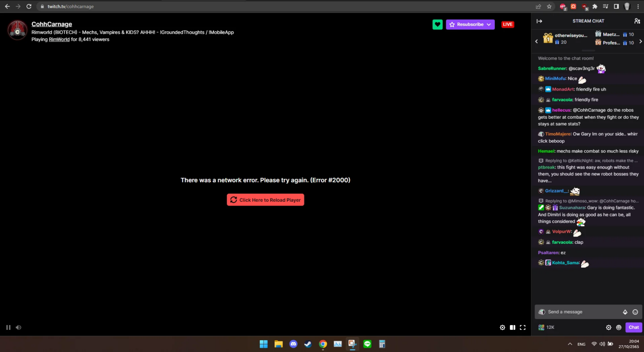This screenshot has width=644, height=352.
Task: Open the video player settings gear
Action: tap(502, 327)
